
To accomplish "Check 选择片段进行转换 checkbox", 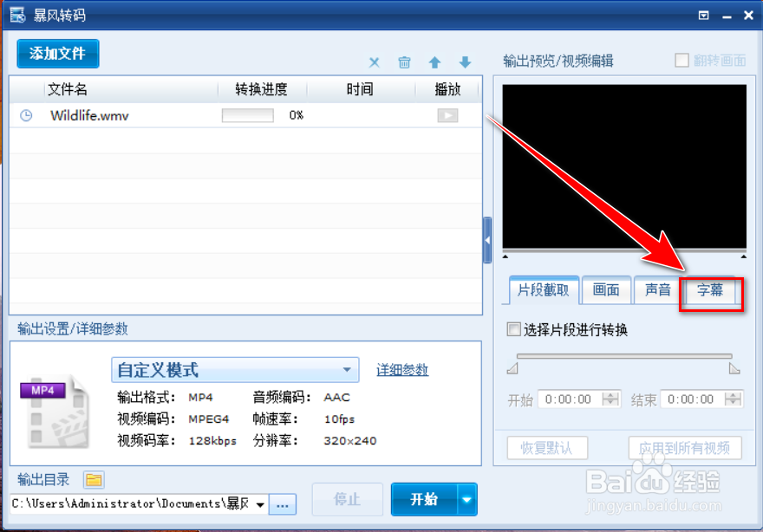I will point(513,330).
